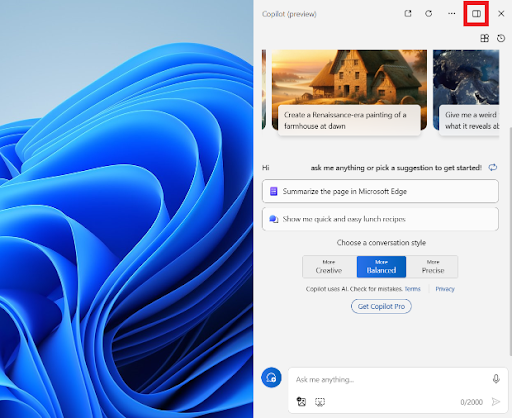Image resolution: width=512 pixels, height=418 pixels.
Task: Open the Privacy link
Action: [445, 289]
